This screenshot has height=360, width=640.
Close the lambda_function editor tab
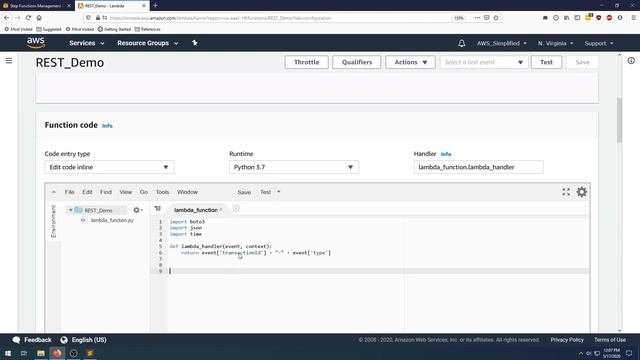221,210
